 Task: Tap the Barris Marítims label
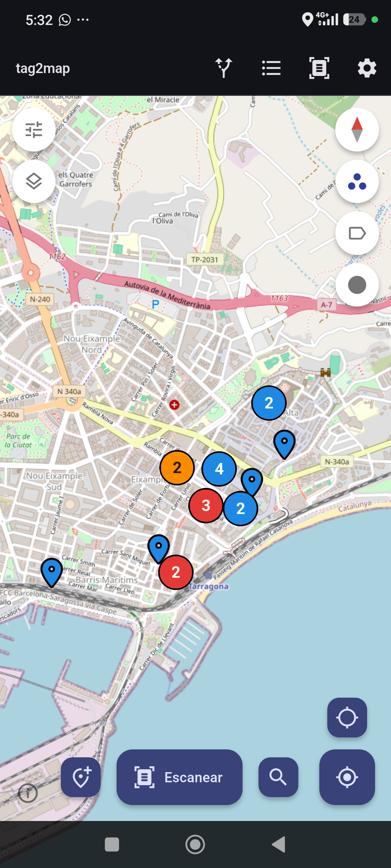tap(107, 580)
